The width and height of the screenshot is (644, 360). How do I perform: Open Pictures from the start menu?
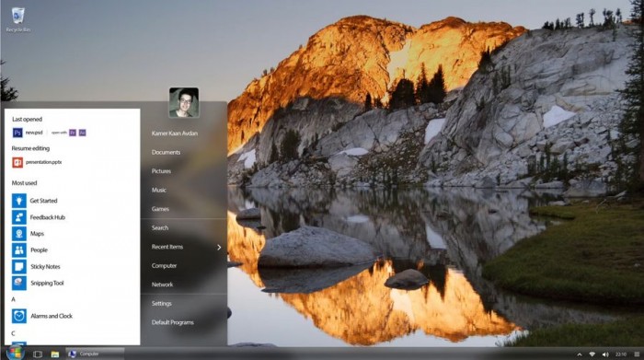(161, 171)
